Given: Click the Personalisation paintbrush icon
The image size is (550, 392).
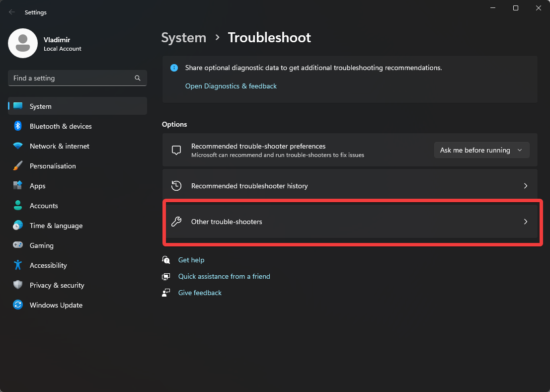Looking at the screenshot, I should click(18, 166).
